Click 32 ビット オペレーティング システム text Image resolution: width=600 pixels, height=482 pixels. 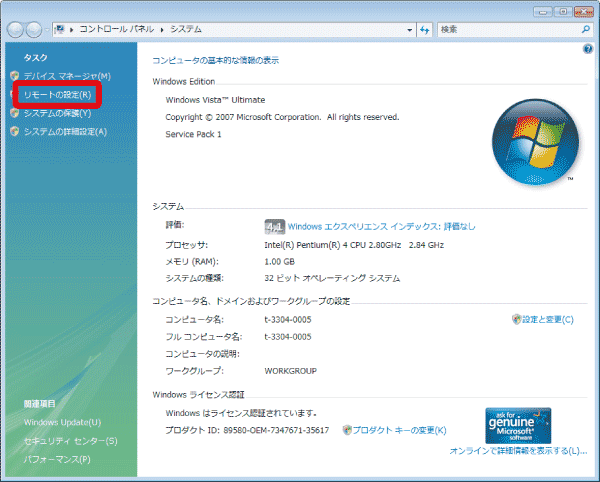click(x=332, y=278)
